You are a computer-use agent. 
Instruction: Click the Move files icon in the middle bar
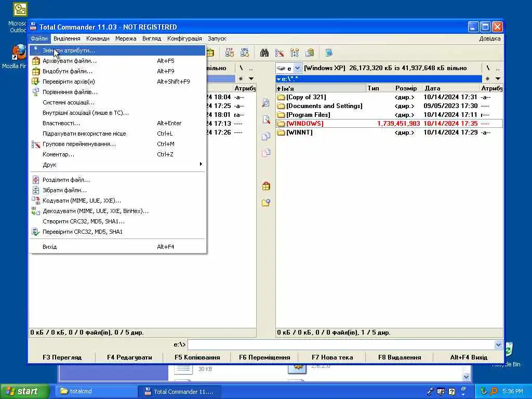point(266,153)
